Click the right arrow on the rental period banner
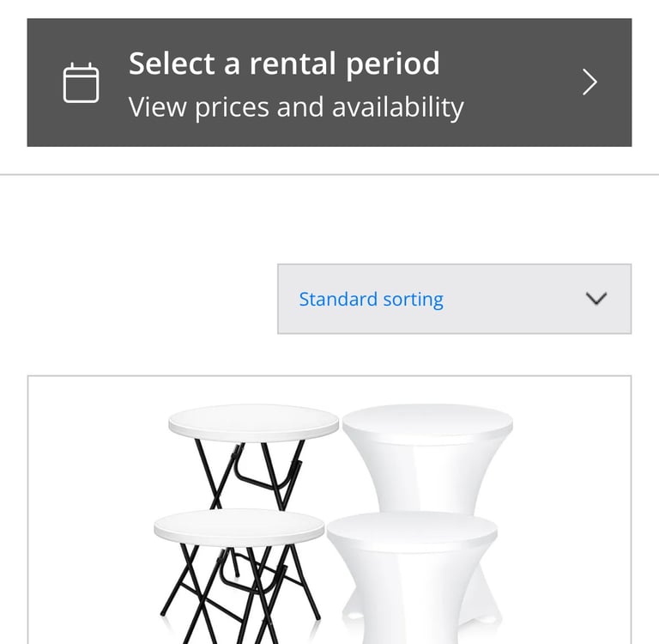The image size is (659, 644). 589,82
